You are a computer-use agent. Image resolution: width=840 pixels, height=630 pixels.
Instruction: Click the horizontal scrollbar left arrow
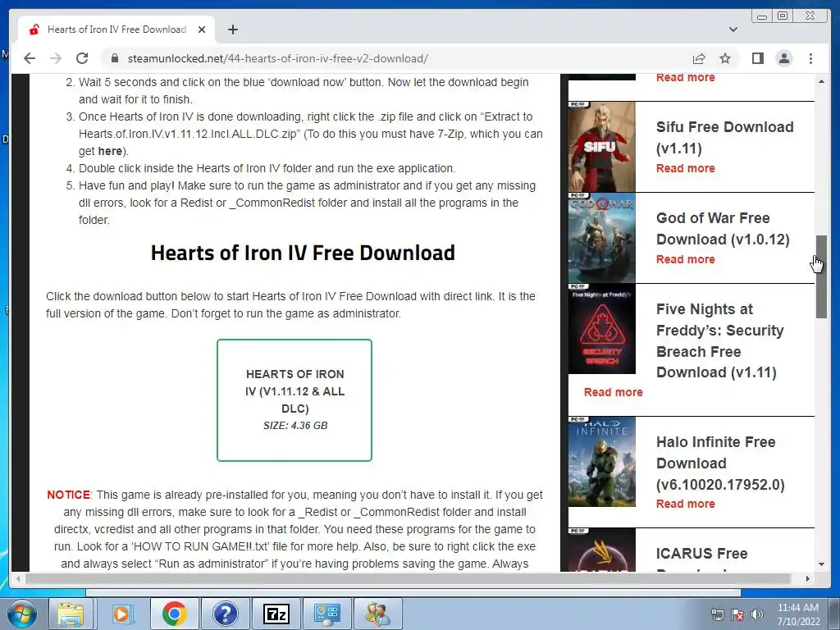[x=18, y=578]
